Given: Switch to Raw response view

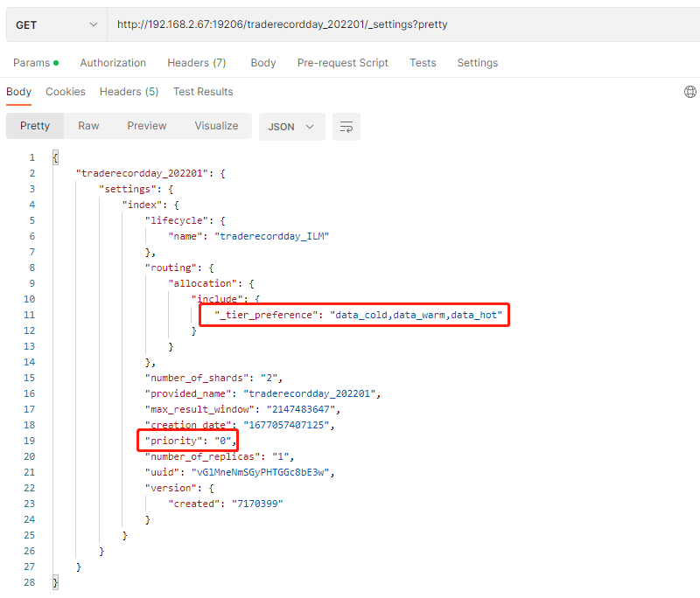Looking at the screenshot, I should [x=88, y=126].
